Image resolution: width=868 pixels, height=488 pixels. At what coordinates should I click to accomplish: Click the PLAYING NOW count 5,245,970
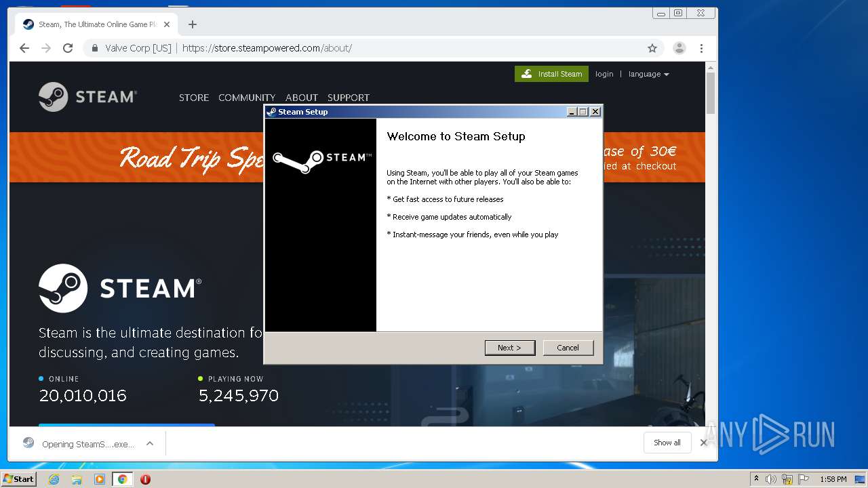tap(239, 396)
